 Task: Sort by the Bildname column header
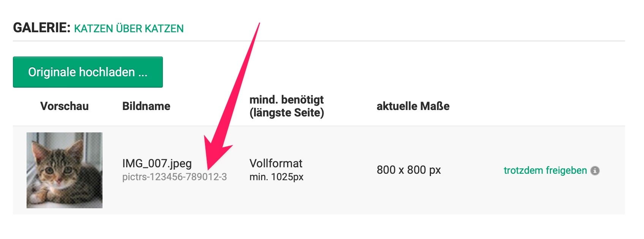click(x=146, y=106)
